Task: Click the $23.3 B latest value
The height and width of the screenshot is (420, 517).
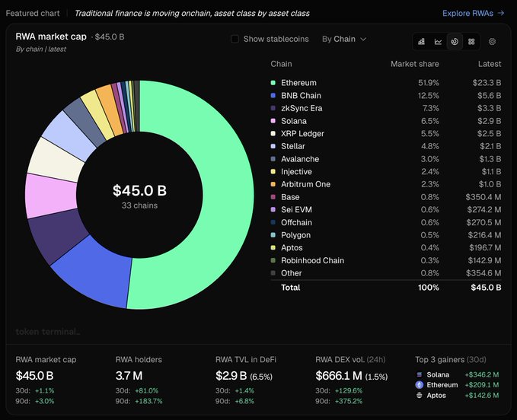Action: [x=487, y=83]
